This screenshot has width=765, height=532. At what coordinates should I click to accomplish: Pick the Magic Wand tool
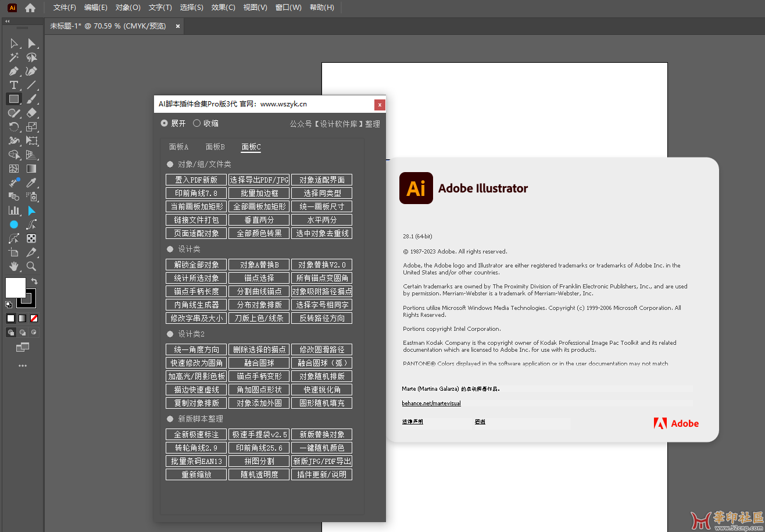(14, 58)
